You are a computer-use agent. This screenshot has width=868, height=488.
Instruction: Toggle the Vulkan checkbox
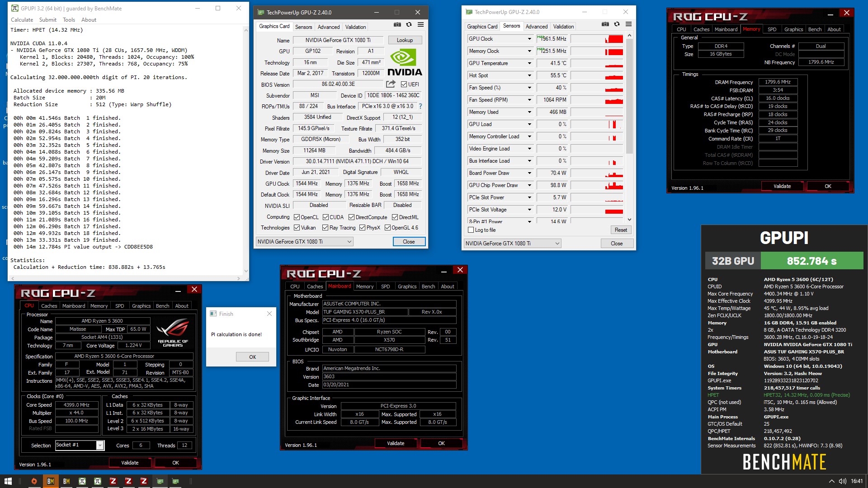[297, 228]
